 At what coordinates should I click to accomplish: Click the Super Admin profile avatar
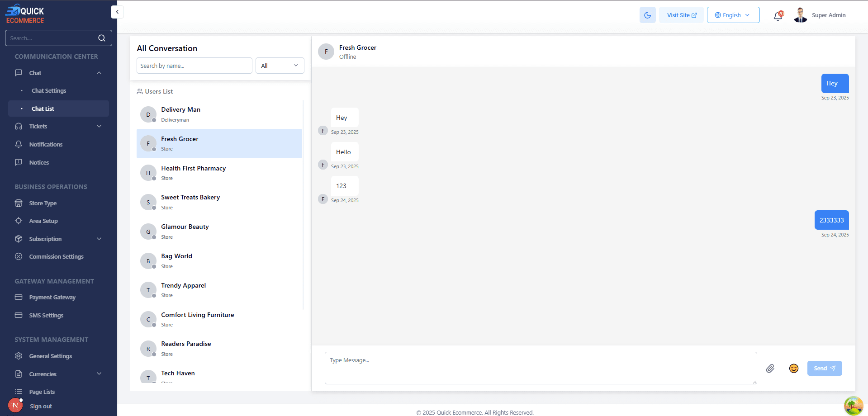800,15
